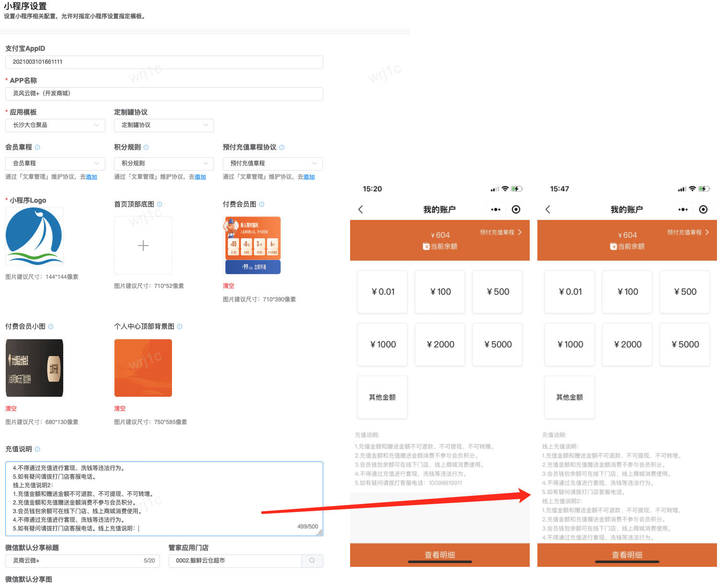Open the 应用模板 dropdown showing 长沙大仓聚品

(x=55, y=125)
